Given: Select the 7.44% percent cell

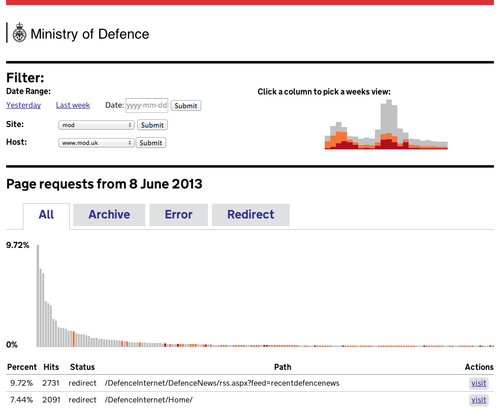Looking at the screenshot, I should click(21, 400).
